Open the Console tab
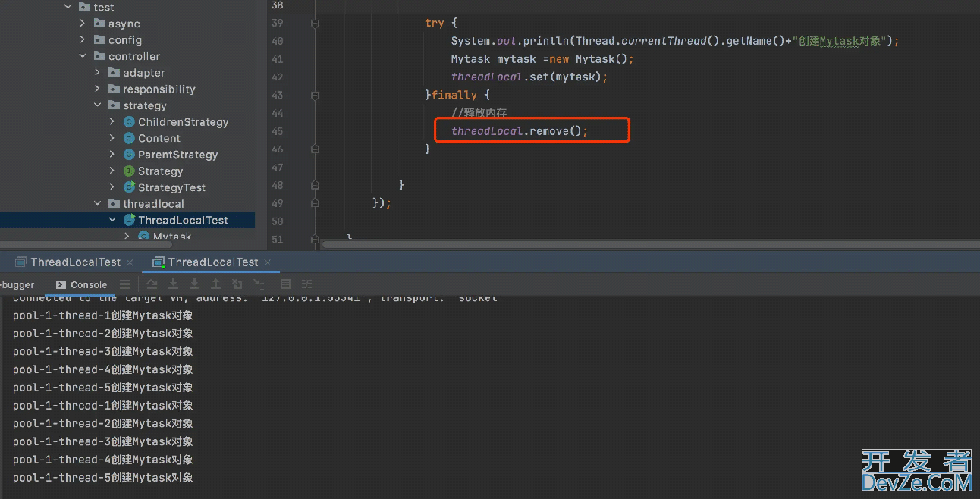 click(x=81, y=284)
